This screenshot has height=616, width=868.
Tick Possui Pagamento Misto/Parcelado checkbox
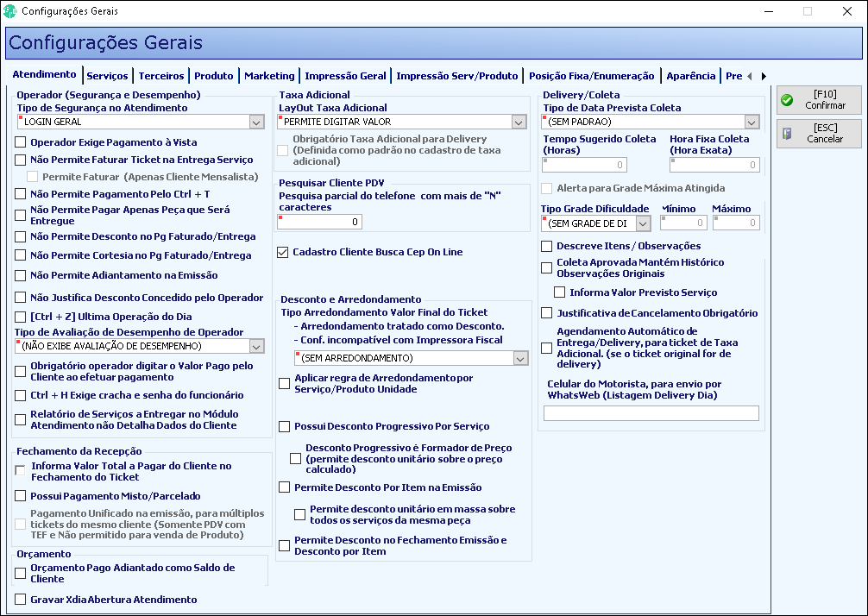(21, 496)
